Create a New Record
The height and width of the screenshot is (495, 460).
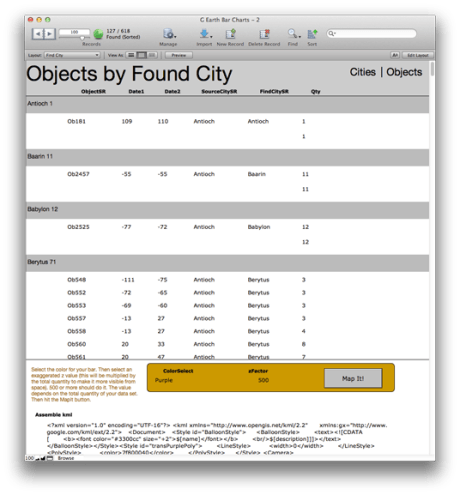[x=230, y=34]
